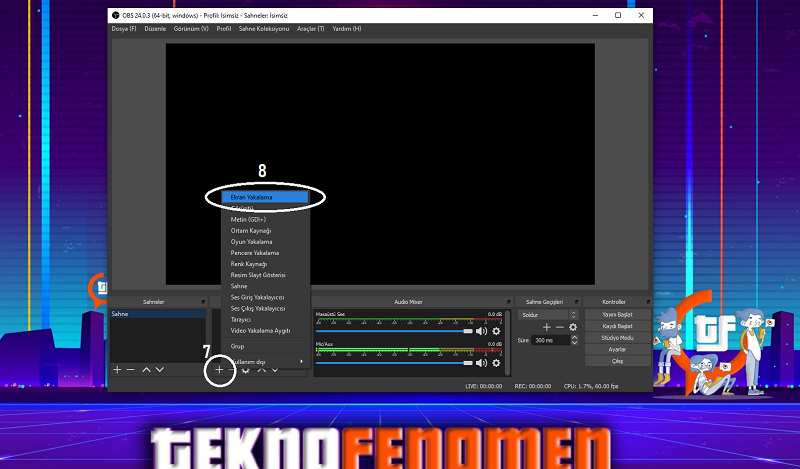Image resolution: width=800 pixels, height=469 pixels.
Task: Open the Sahne Koleksiyonu menu
Action: [264, 29]
